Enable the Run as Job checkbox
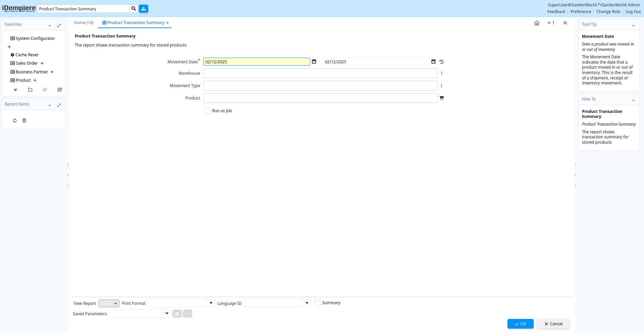Screen dimensions: 644x333 point(208,111)
